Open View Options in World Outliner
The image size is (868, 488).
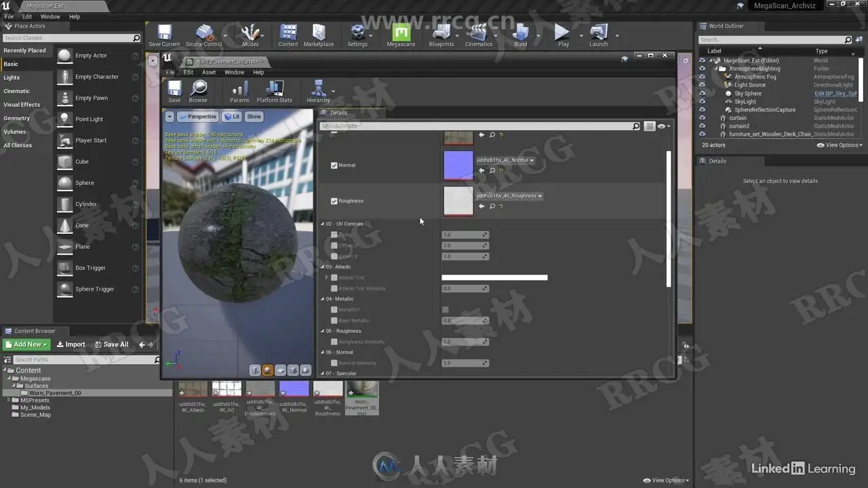point(840,145)
